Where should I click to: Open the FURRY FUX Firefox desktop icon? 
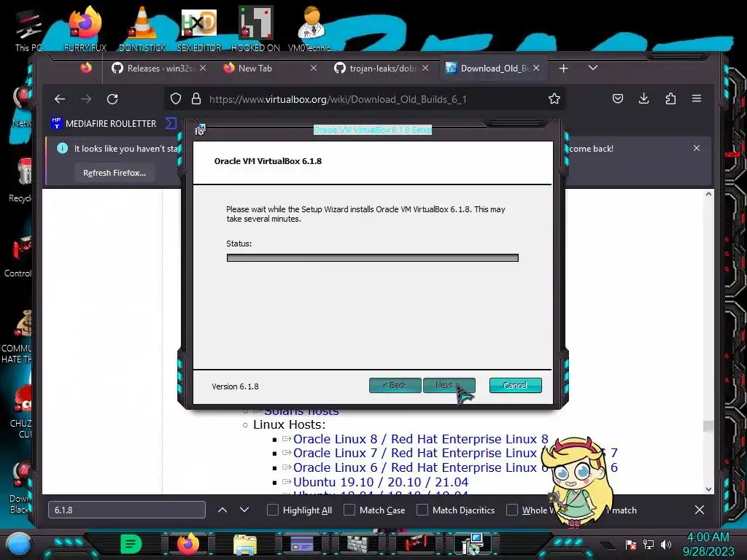(x=85, y=29)
